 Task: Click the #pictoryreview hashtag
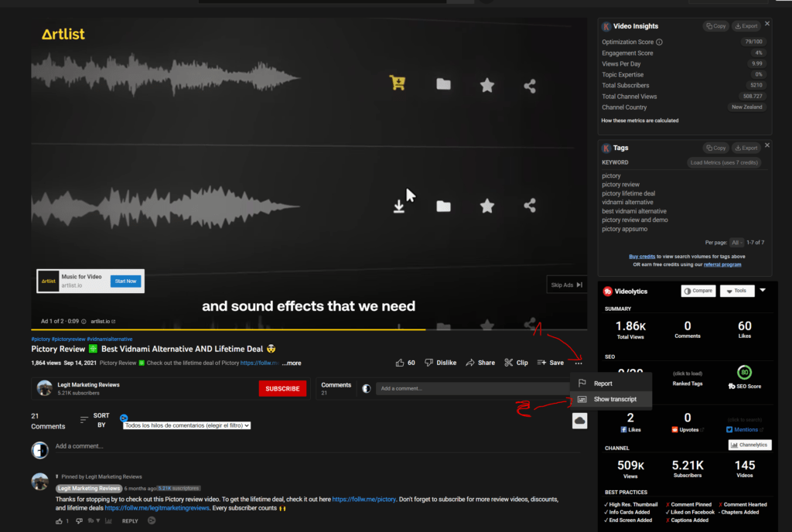point(68,339)
